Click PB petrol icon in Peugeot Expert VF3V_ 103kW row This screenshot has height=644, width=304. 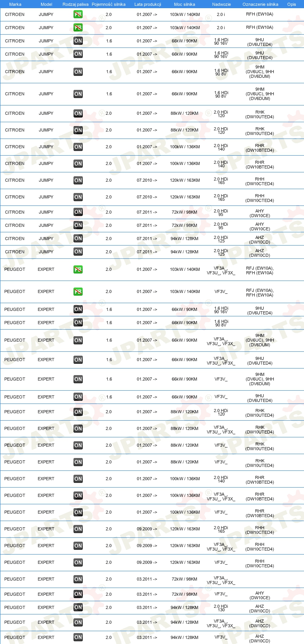(x=78, y=291)
